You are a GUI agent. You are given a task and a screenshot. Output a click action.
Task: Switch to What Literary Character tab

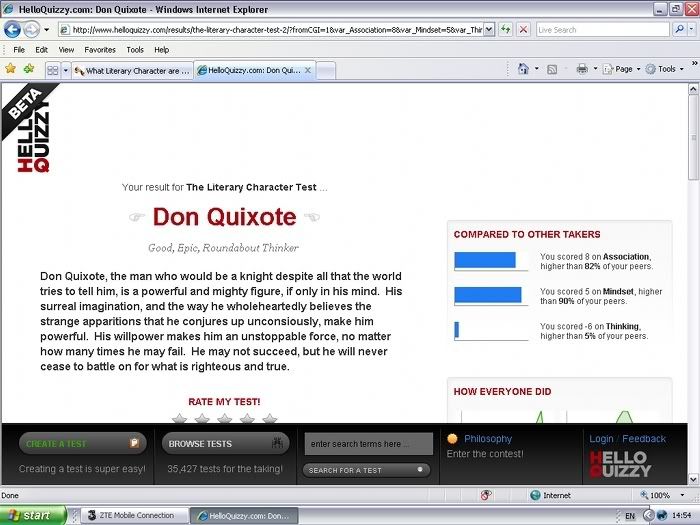(132, 71)
